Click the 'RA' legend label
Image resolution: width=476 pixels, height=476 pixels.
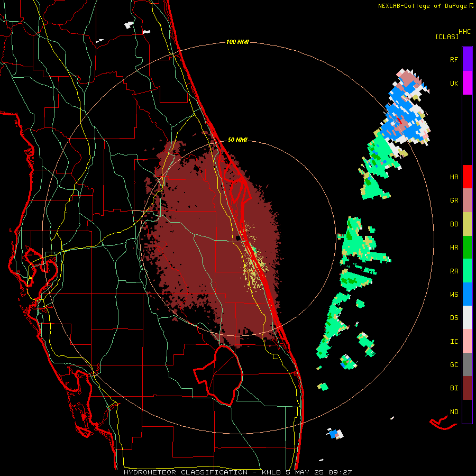(454, 271)
